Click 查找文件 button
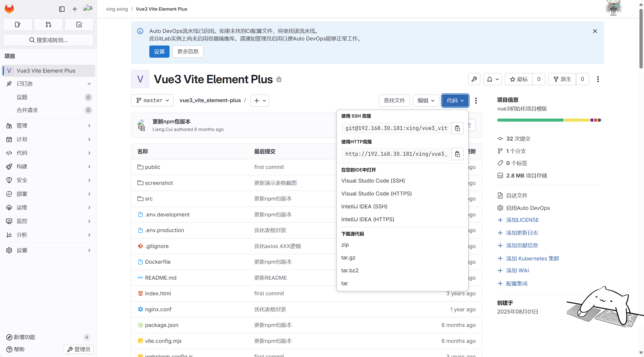Image resolution: width=644 pixels, height=357 pixels. point(394,101)
